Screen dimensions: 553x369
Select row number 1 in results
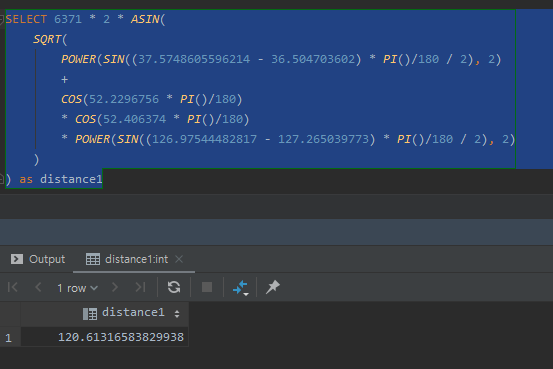coord(9,338)
